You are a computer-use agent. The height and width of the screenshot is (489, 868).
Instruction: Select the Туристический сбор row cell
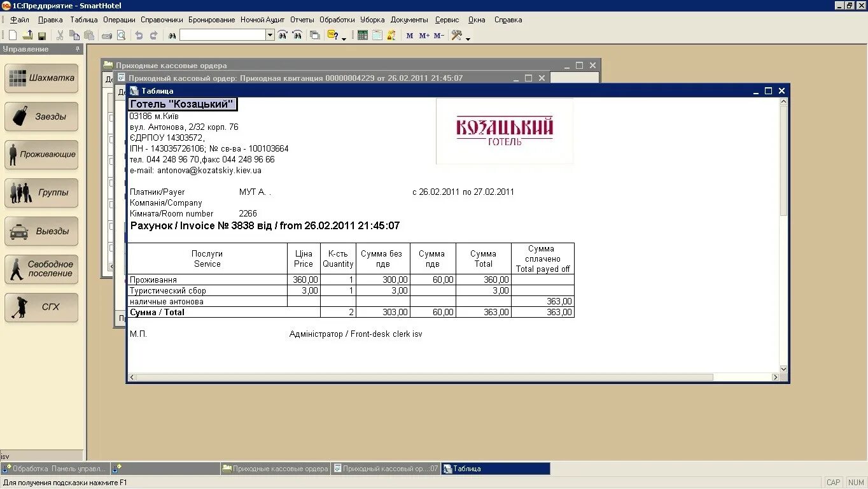(207, 291)
